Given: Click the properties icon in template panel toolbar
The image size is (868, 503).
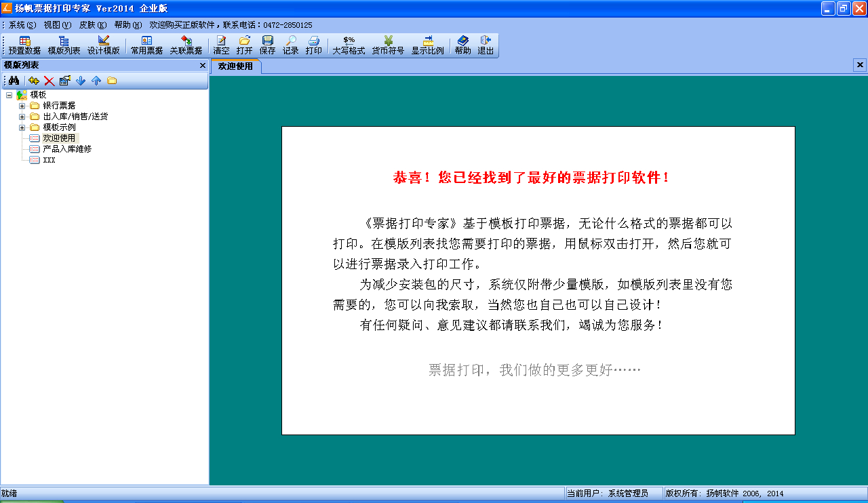Looking at the screenshot, I should (65, 81).
